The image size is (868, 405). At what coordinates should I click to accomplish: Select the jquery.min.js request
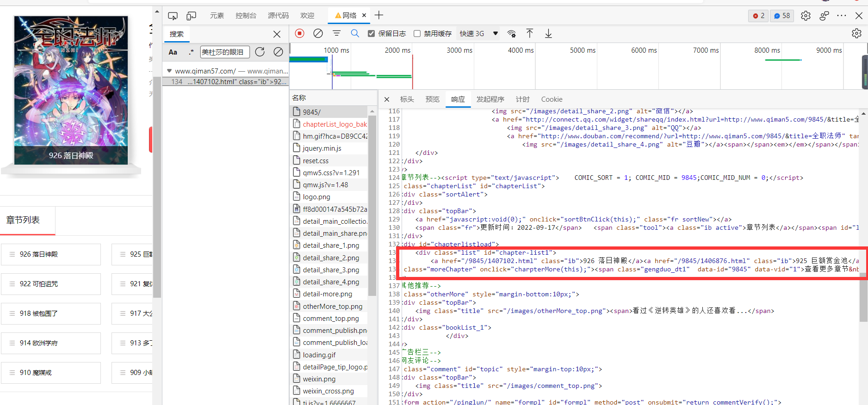pyautogui.click(x=329, y=148)
